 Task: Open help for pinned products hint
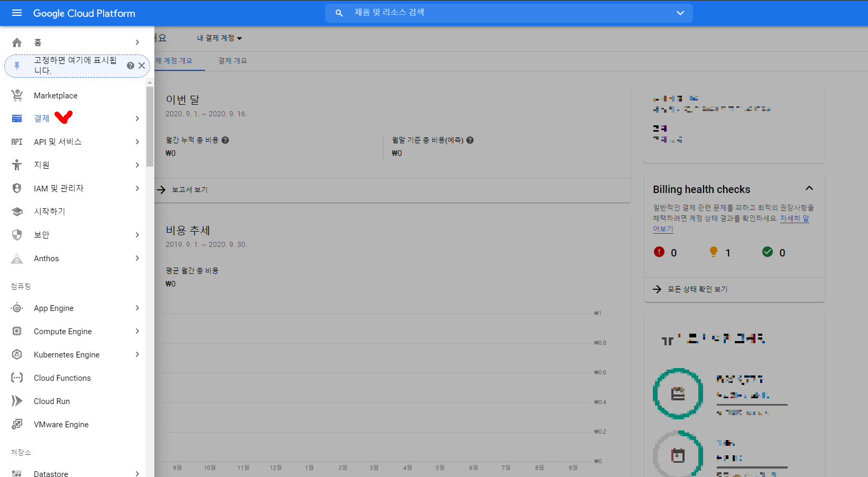(x=131, y=66)
